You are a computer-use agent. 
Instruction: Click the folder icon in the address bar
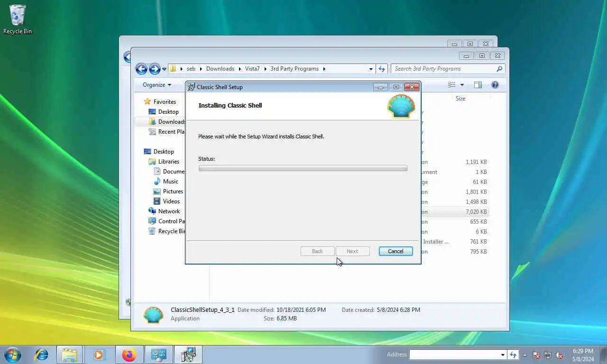[x=173, y=69]
